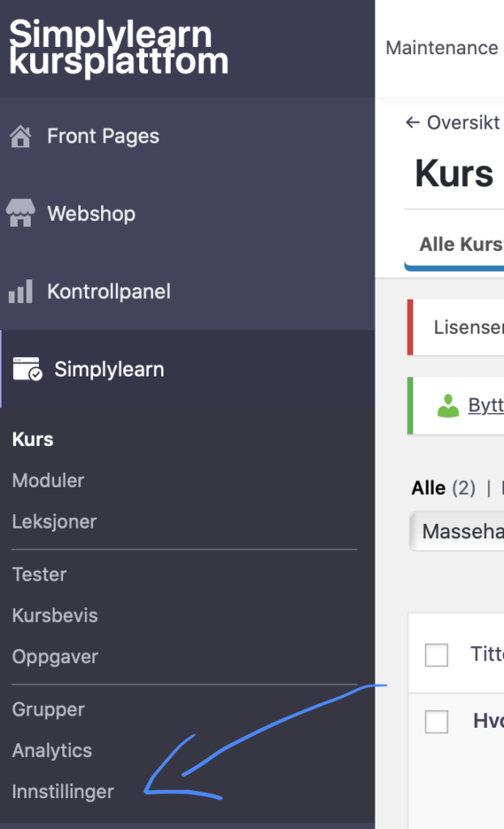Image resolution: width=504 pixels, height=829 pixels.
Task: Click the Webshop store icon
Action: (x=20, y=214)
